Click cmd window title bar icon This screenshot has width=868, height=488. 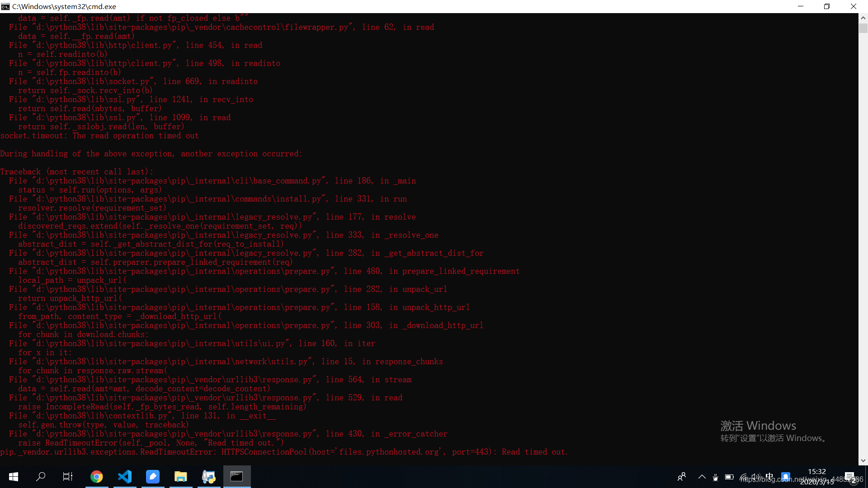pyautogui.click(x=5, y=6)
